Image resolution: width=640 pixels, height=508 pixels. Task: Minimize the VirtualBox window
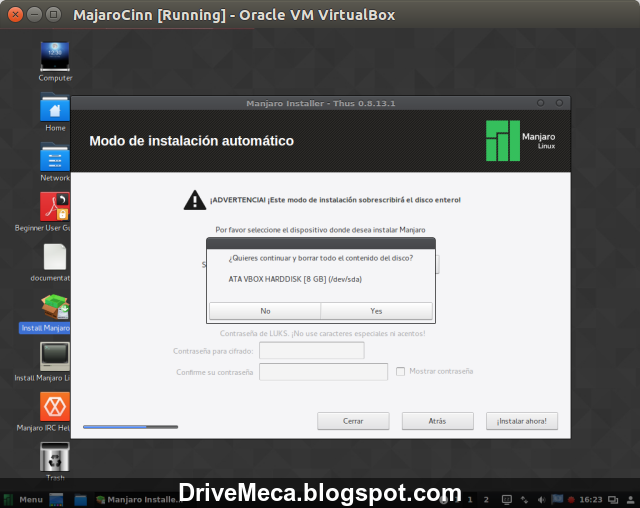(x=34, y=15)
